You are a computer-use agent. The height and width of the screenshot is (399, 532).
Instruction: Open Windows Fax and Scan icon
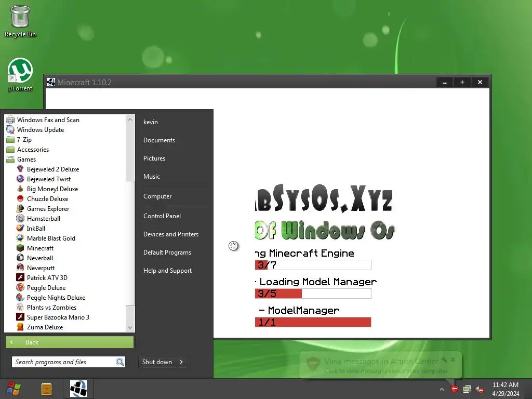point(10,120)
